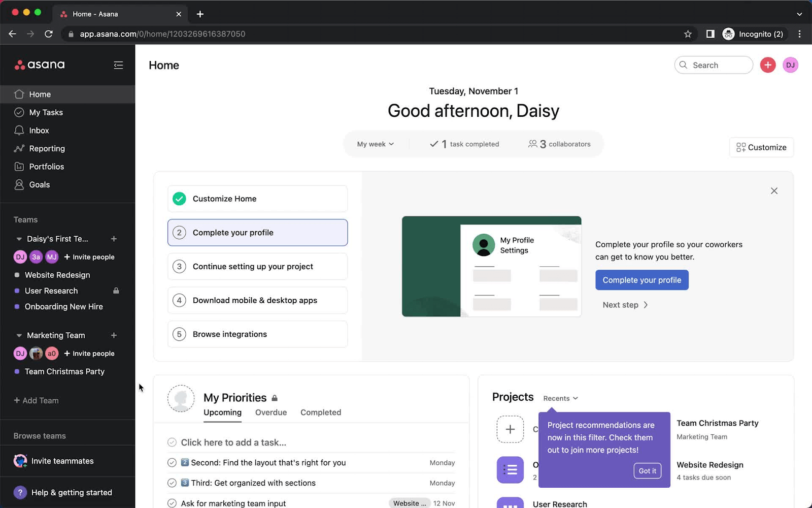Open the Asana logo home link
The image size is (812, 508).
[x=40, y=65]
